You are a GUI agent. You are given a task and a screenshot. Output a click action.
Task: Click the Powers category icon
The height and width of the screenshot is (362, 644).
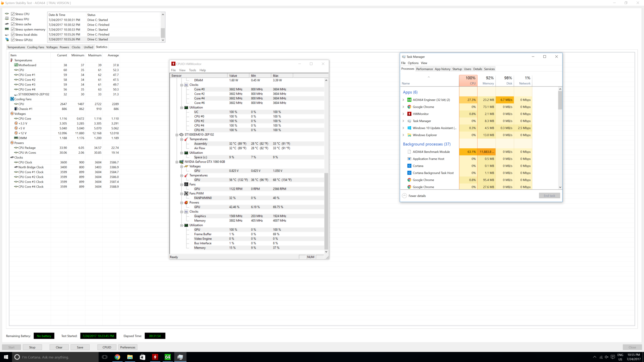(12, 143)
